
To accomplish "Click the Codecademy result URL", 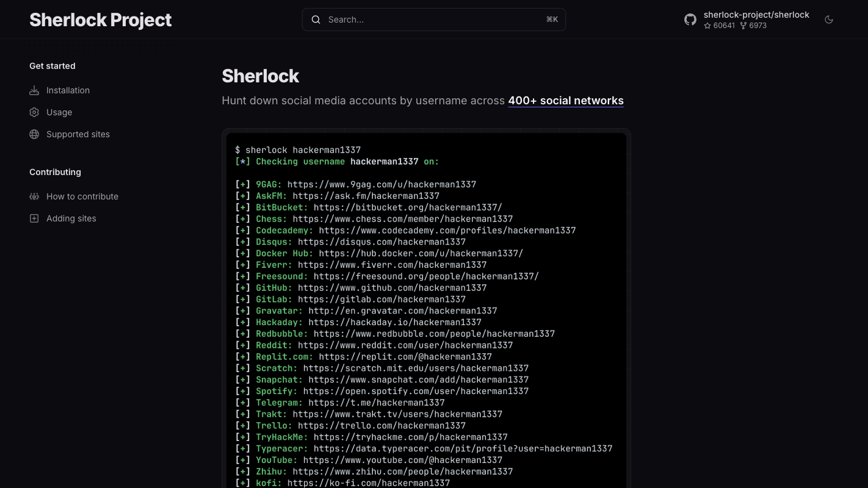I will pos(447,231).
